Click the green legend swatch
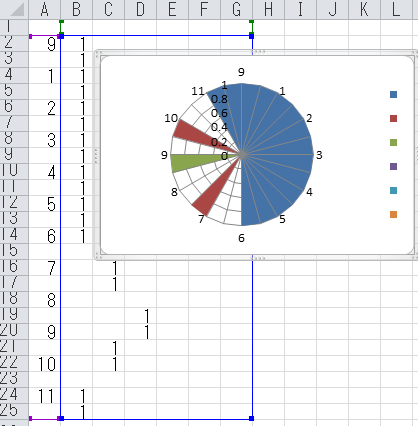 tap(393, 143)
